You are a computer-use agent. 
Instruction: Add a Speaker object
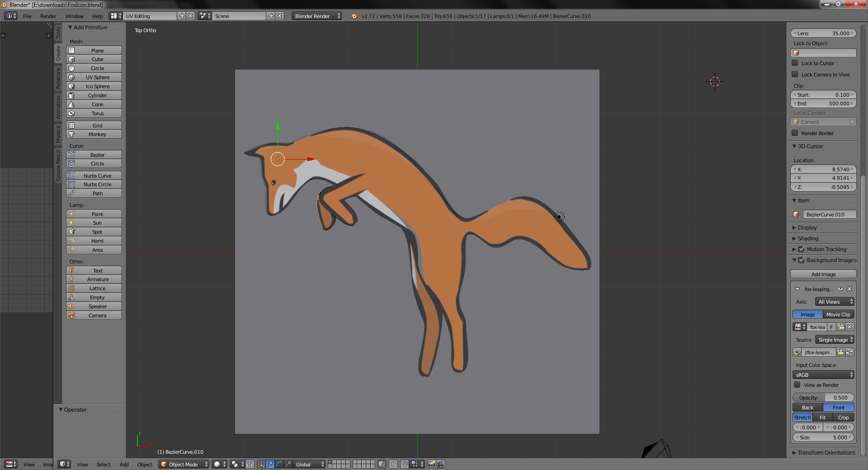point(94,306)
